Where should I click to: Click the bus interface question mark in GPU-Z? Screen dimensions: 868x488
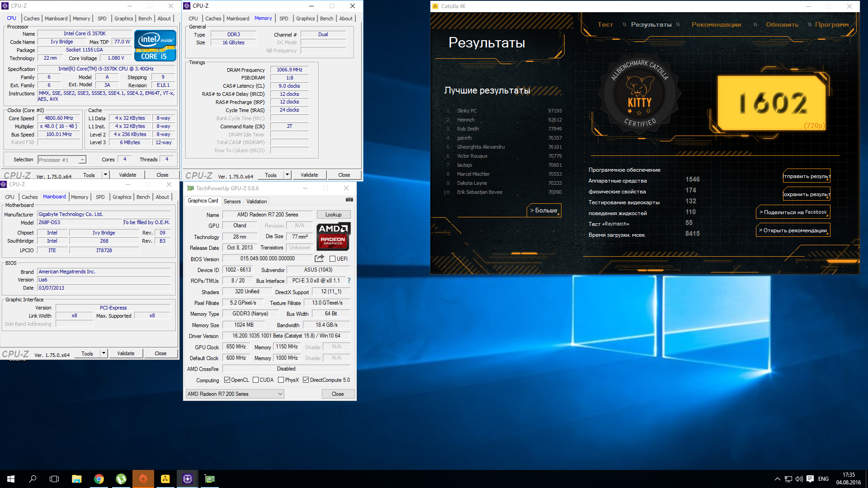[x=349, y=281]
